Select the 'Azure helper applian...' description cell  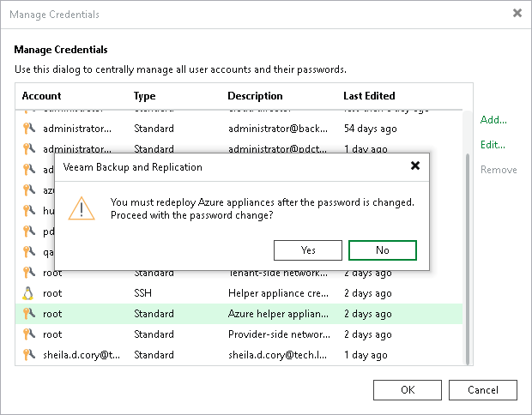point(278,314)
